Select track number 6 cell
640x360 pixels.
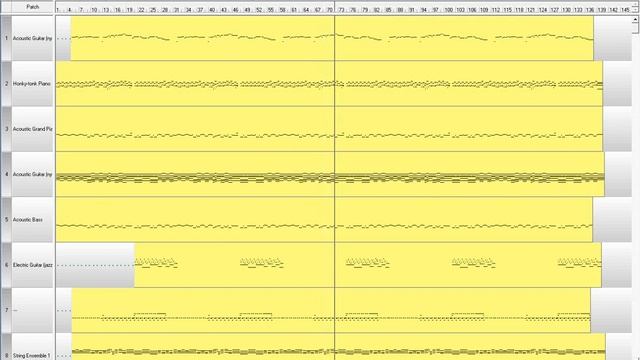[x=6, y=265]
